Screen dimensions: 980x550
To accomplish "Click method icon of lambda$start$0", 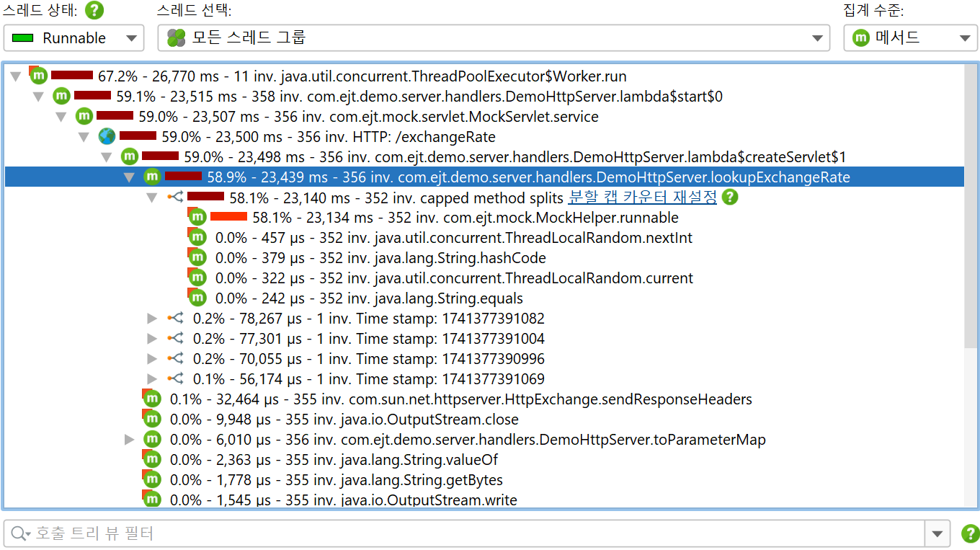I will coord(61,95).
